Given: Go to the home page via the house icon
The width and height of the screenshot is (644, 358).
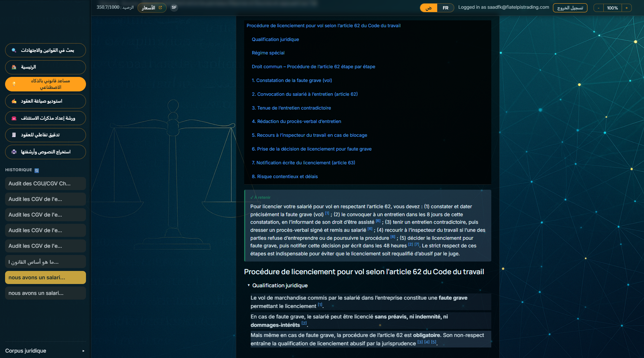Looking at the screenshot, I should [x=45, y=67].
